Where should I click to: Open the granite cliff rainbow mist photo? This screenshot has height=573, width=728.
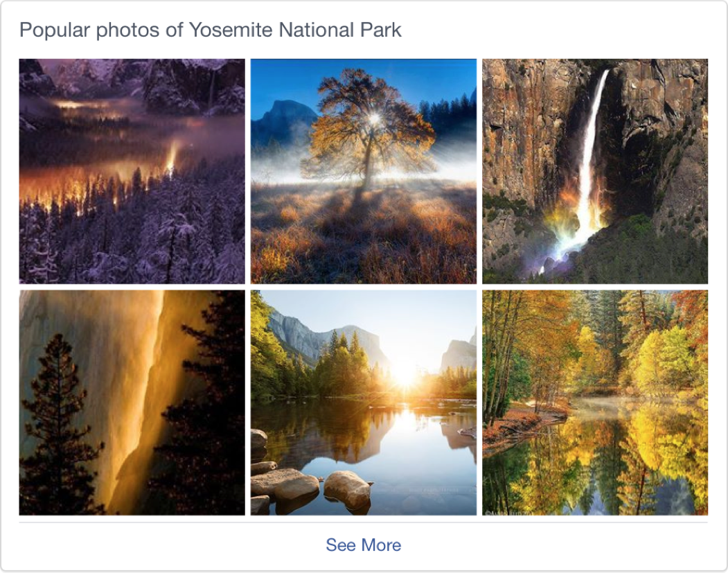pos(594,171)
